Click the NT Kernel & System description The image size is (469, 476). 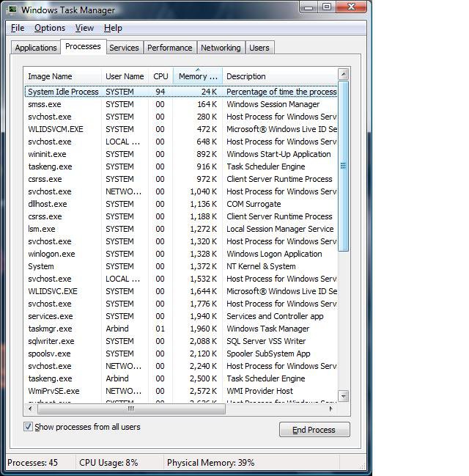(261, 266)
